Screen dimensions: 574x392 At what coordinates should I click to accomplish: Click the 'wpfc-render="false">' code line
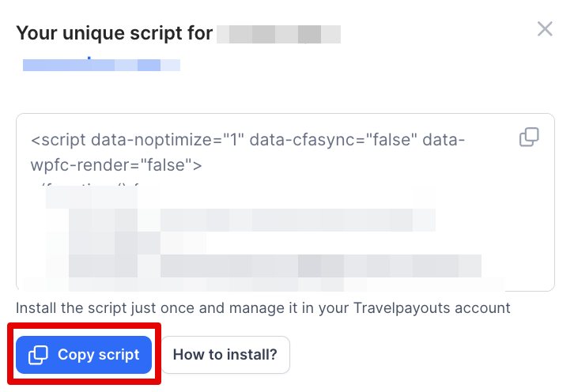(116, 166)
